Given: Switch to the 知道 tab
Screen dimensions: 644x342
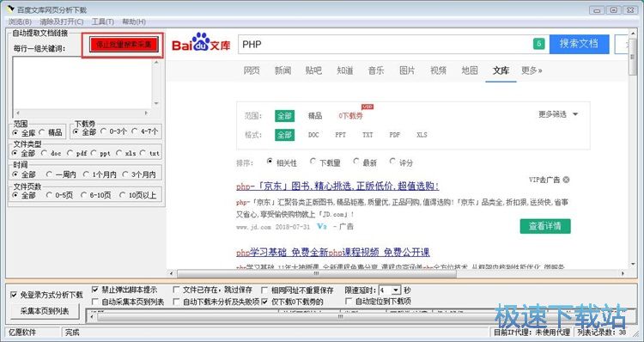Looking at the screenshot, I should point(345,70).
